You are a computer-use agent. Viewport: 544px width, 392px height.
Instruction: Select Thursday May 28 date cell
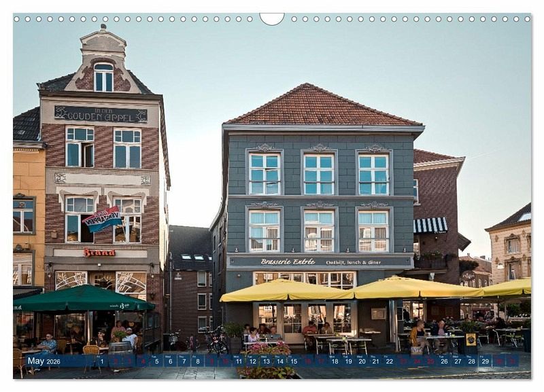click(x=472, y=361)
